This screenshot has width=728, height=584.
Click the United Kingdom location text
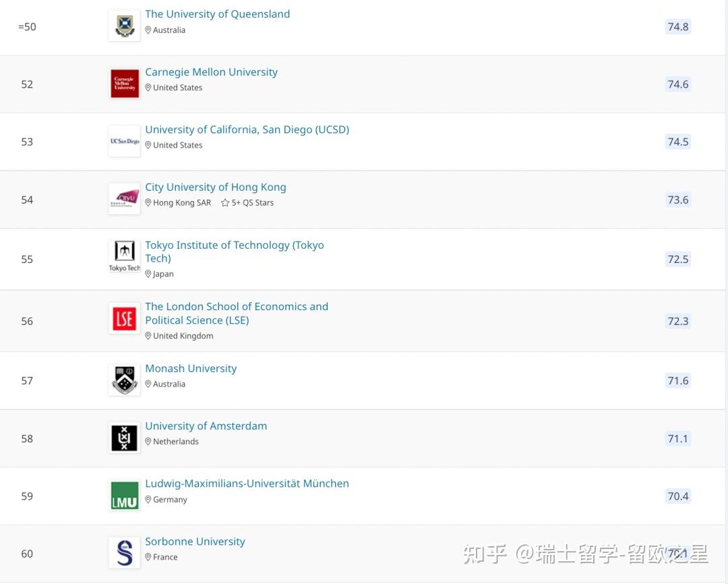183,337
